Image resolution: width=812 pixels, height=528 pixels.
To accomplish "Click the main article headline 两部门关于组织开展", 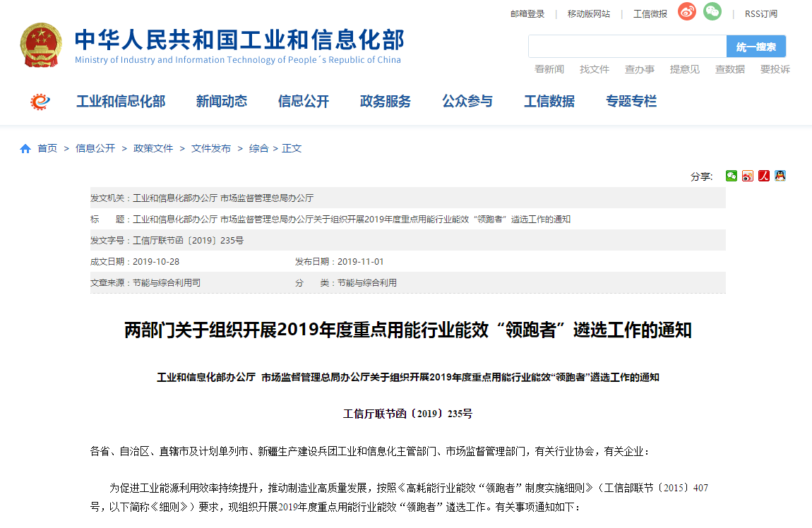I will pyautogui.click(x=407, y=330).
